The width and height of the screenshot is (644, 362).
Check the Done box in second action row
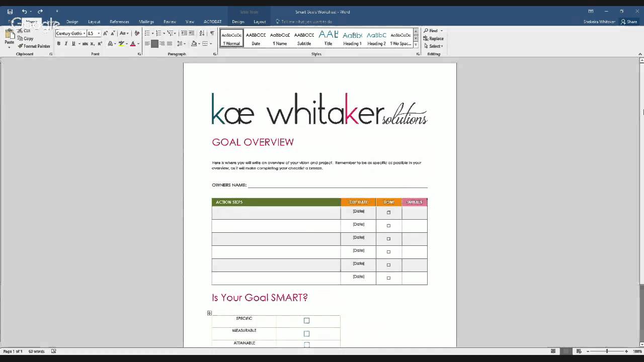(388, 225)
